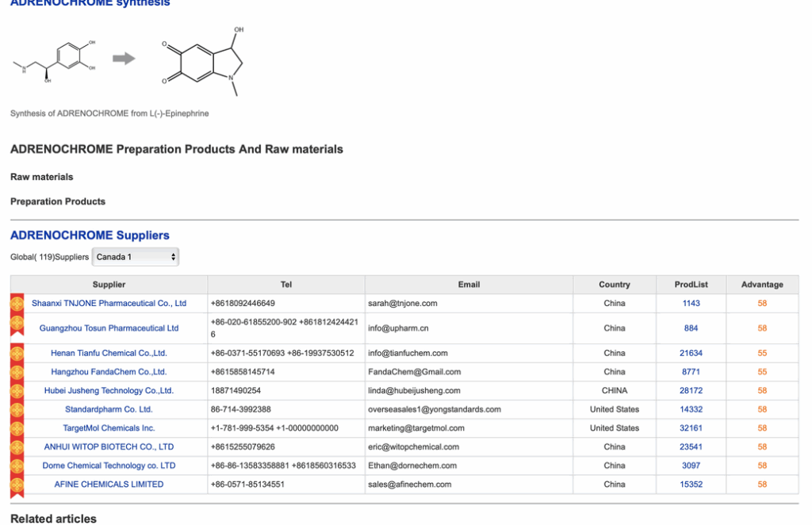Click email marketing@targetmol.com
The image size is (812, 525).
(x=416, y=427)
